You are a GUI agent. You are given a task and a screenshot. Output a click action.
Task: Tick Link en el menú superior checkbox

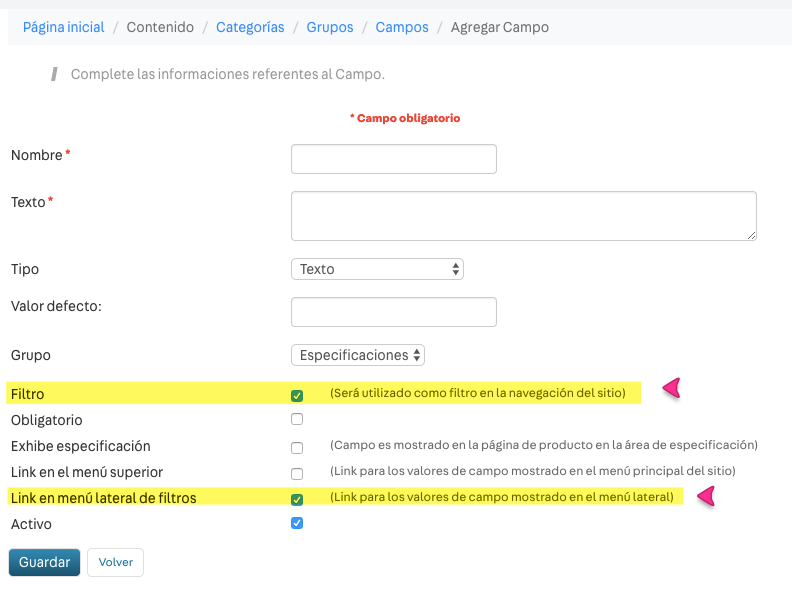click(x=297, y=473)
